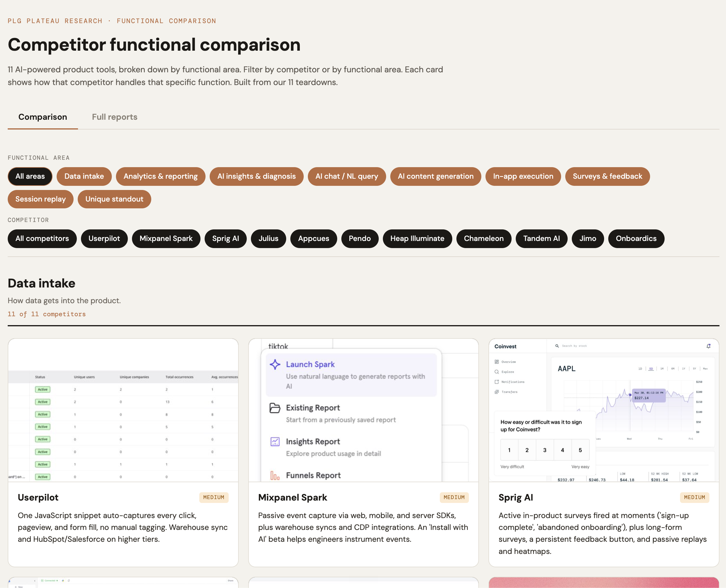Image resolution: width=726 pixels, height=588 pixels.
Task: Click the Insights Report chart icon
Action: [x=275, y=442]
